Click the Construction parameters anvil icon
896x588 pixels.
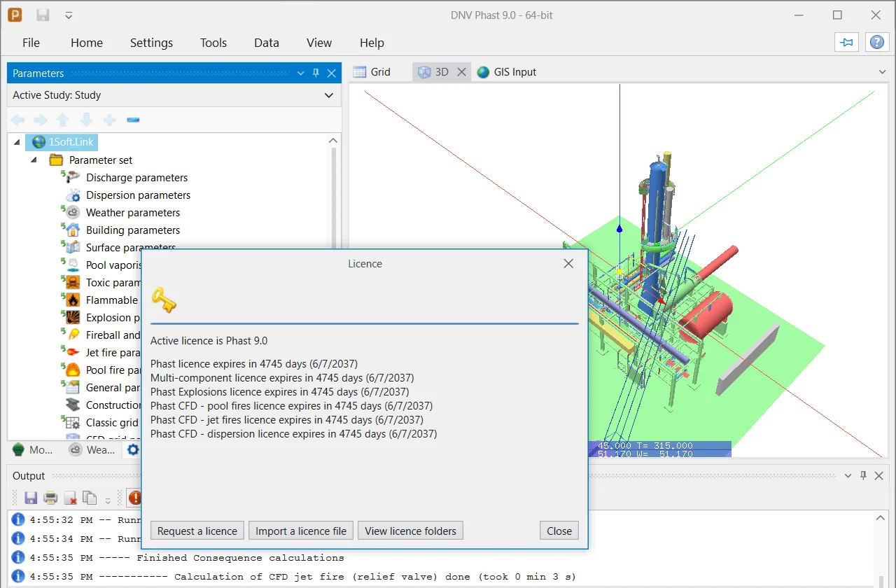73,405
